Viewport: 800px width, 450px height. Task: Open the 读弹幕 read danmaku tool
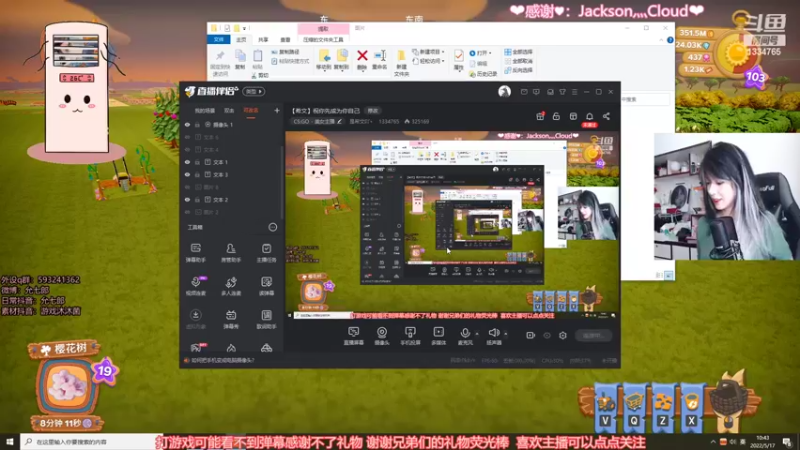(266, 286)
